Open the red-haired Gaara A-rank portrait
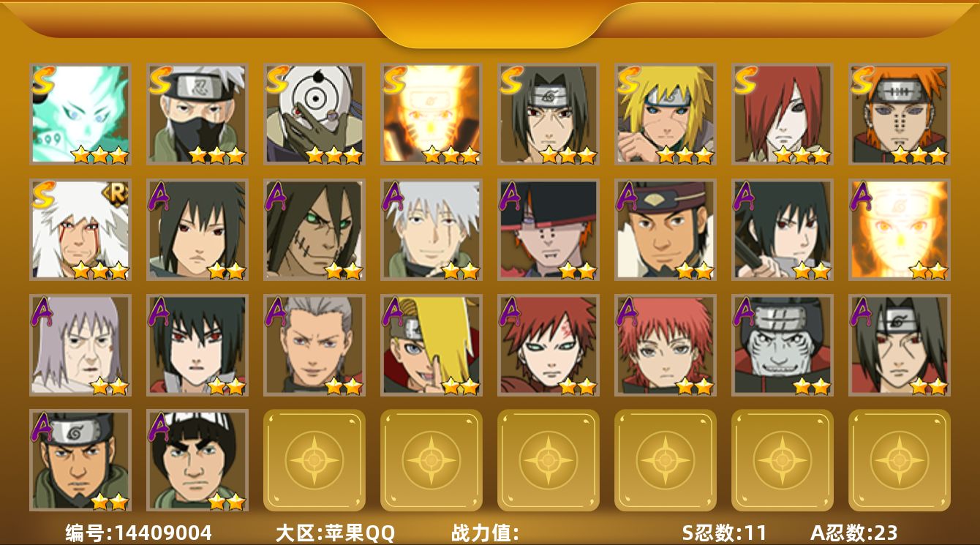The height and width of the screenshot is (545, 980). click(549, 345)
